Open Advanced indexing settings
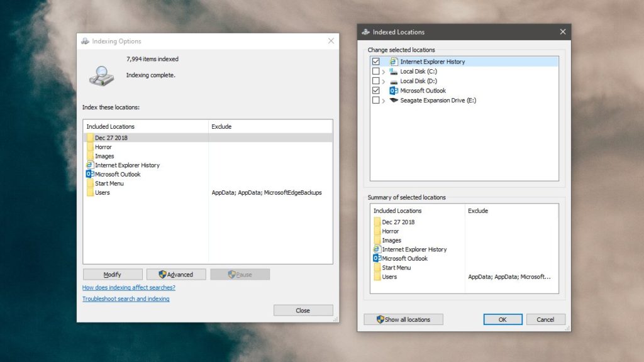644x362 pixels. point(176,274)
